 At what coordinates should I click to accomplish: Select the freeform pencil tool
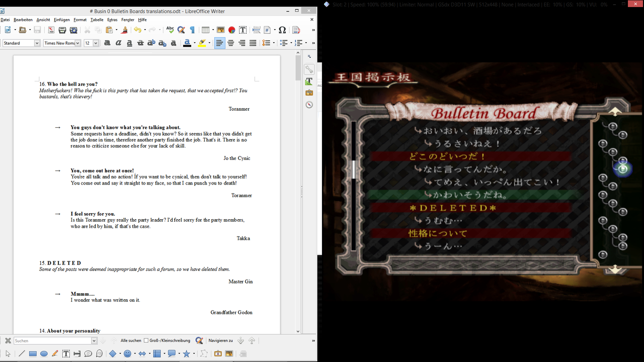point(55,354)
